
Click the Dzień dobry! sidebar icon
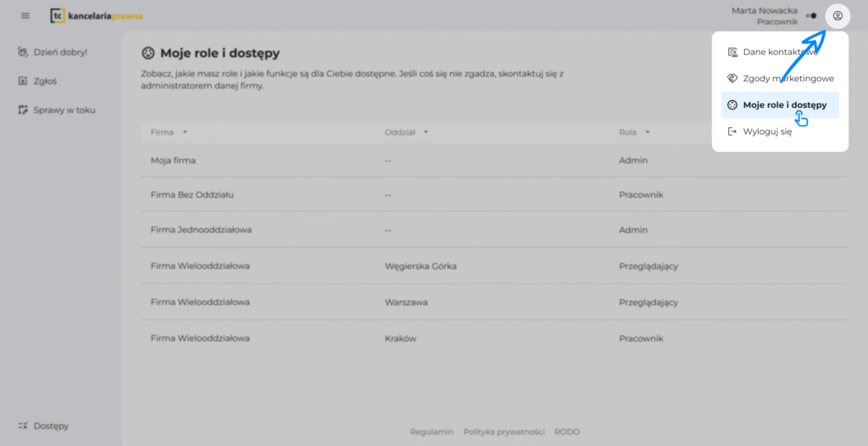pyautogui.click(x=23, y=53)
